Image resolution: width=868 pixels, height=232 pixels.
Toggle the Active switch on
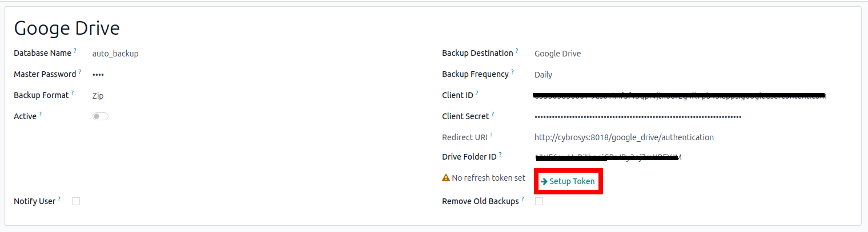pyautogui.click(x=101, y=116)
